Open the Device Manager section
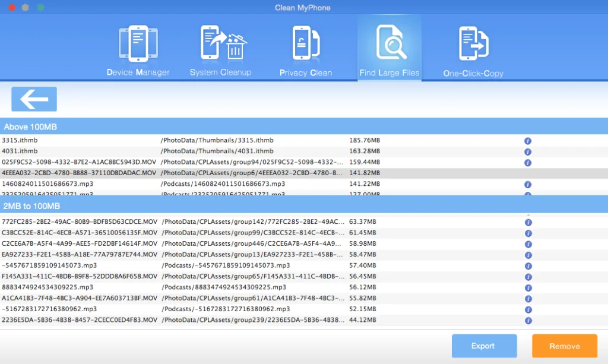608x364 pixels. point(138,50)
